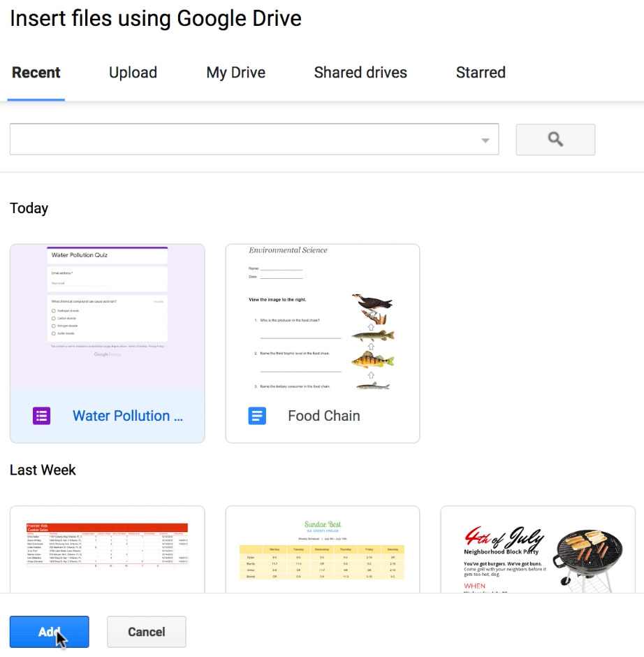Screen dimensions: 644x657
Task: Pick the Sundae Best schedule thumbnail
Action: [x=322, y=549]
